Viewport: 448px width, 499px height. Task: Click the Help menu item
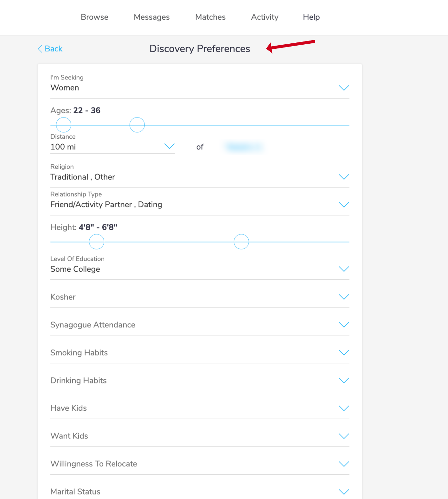[311, 17]
